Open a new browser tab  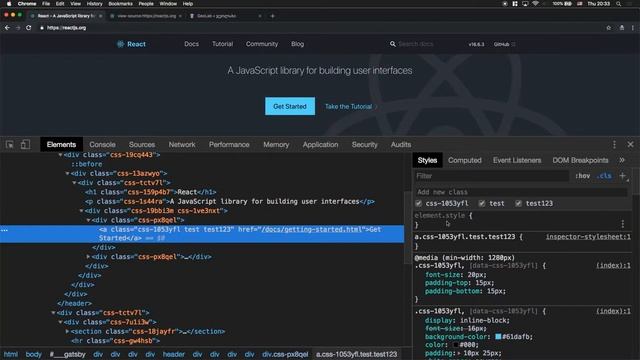coord(272,16)
